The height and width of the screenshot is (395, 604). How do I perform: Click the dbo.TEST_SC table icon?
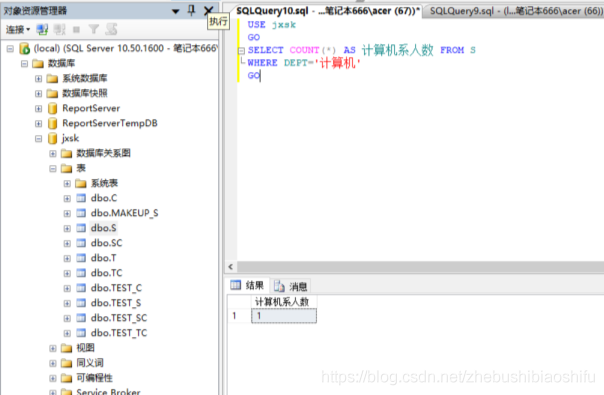(81, 318)
